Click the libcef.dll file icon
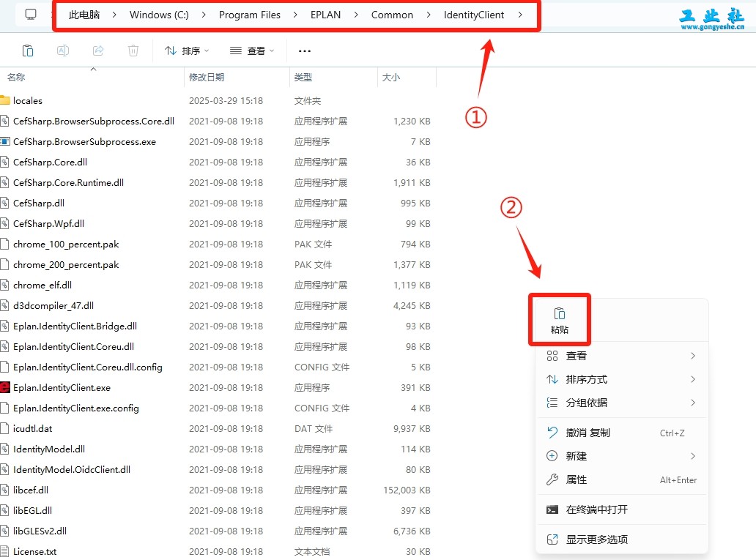 coord(5,490)
